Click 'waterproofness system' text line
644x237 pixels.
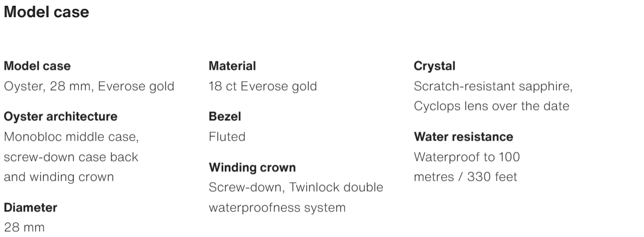[x=277, y=207]
